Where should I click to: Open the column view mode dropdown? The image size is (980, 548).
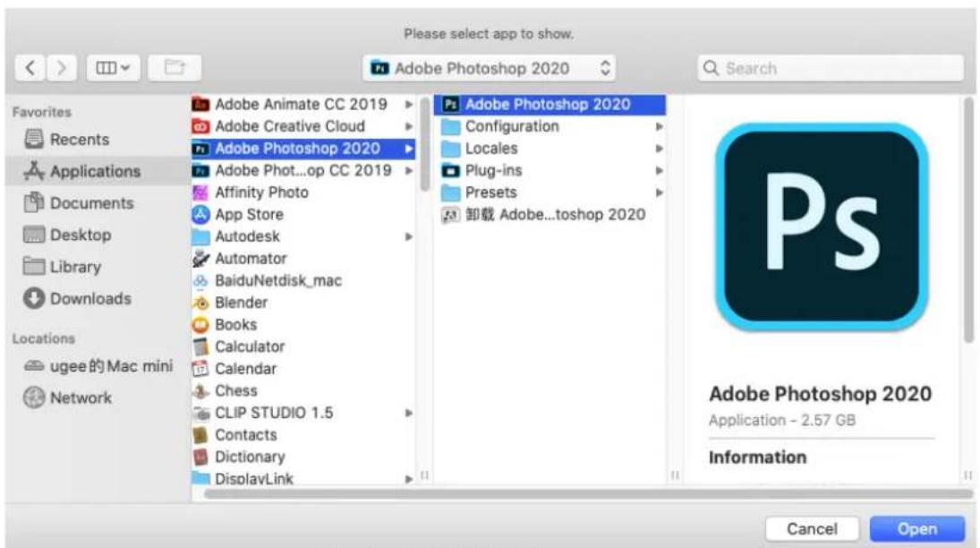(x=113, y=67)
